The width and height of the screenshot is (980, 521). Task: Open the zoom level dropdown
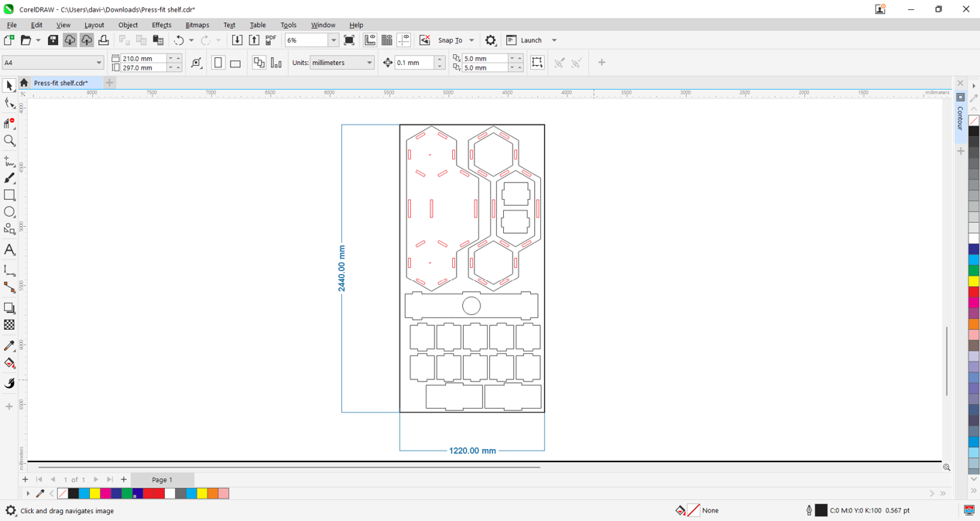(333, 39)
